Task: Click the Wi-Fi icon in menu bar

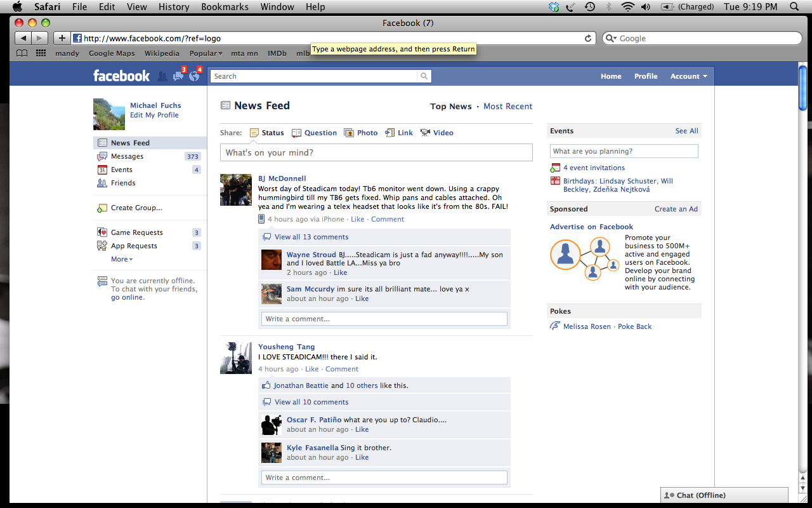Action: click(x=628, y=7)
